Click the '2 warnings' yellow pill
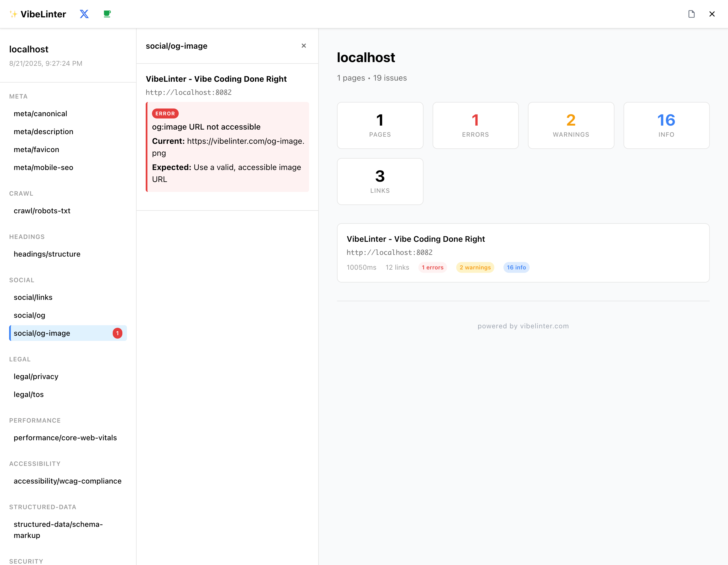Screen dimensions: 728x565 point(475,267)
